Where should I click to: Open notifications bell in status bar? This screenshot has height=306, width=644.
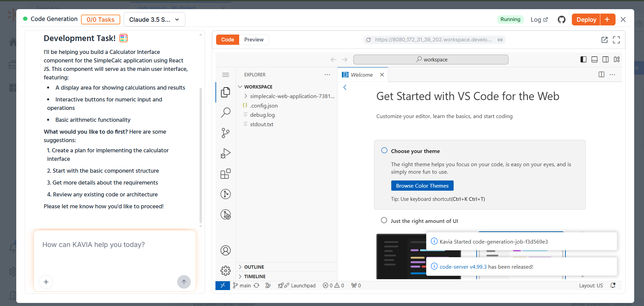coord(613,286)
